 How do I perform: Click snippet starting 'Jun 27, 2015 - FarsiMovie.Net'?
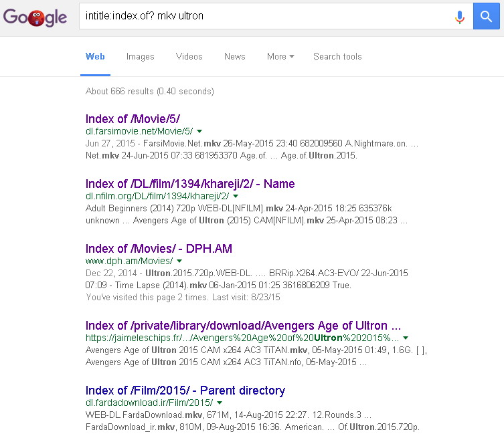point(252,149)
